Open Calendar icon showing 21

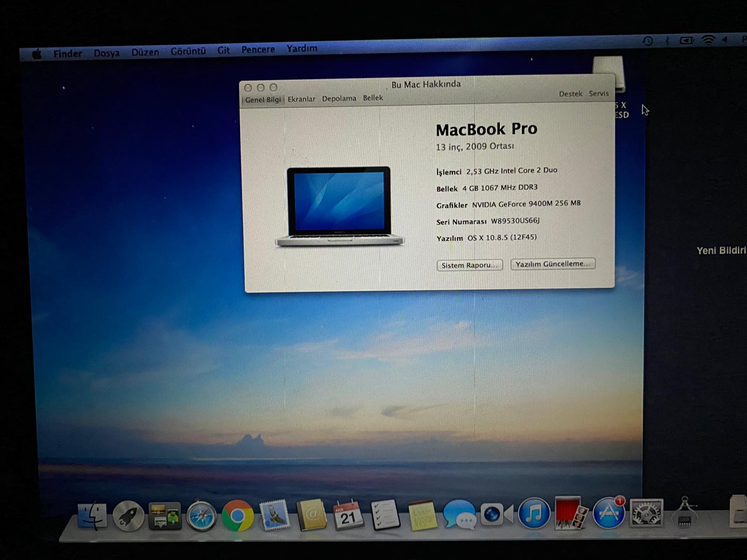click(x=348, y=515)
